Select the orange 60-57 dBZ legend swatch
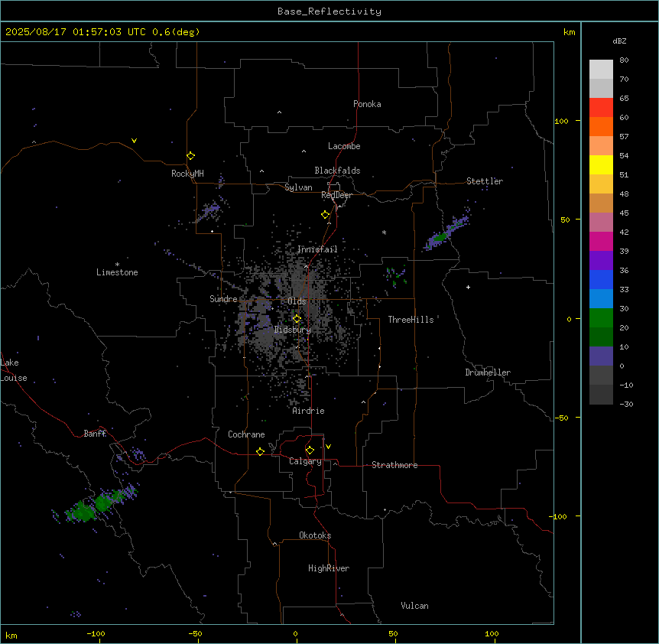Screen dimensions: 659x644 (601, 126)
